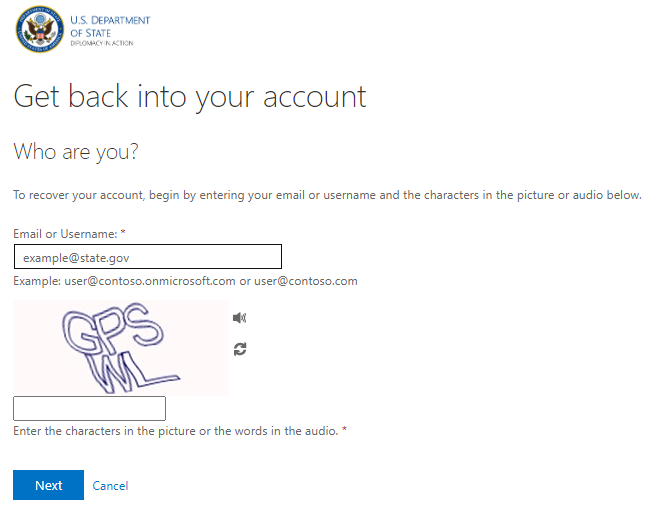This screenshot has height=519, width=659.
Task: Click the red asterisk beside Email label
Action: pos(123,232)
